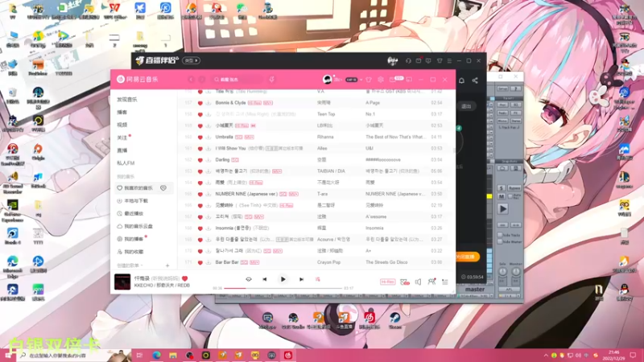
Task: Switch NetEase Music to mini mode icon
Action: coord(409,80)
